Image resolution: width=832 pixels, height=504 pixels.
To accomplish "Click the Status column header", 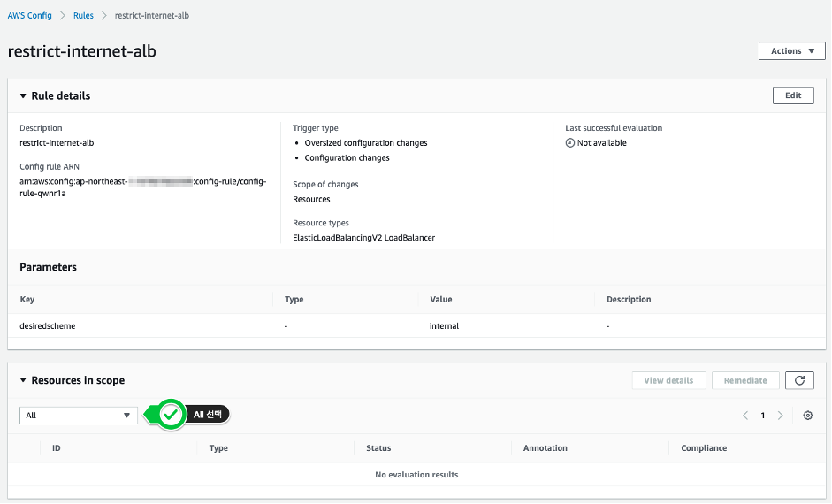I will tap(378, 448).
